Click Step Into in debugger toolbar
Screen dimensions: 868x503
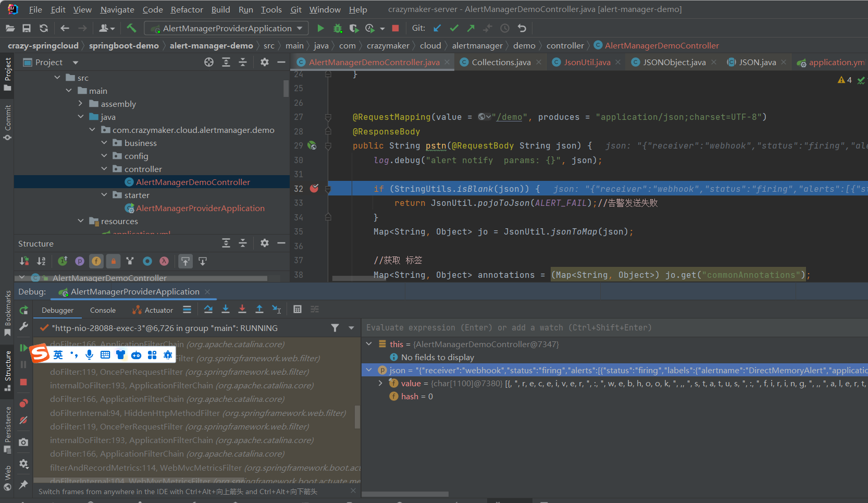(x=226, y=310)
